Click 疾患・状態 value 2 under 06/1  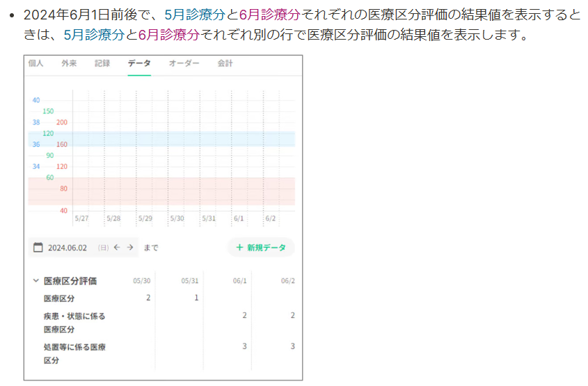(x=244, y=315)
